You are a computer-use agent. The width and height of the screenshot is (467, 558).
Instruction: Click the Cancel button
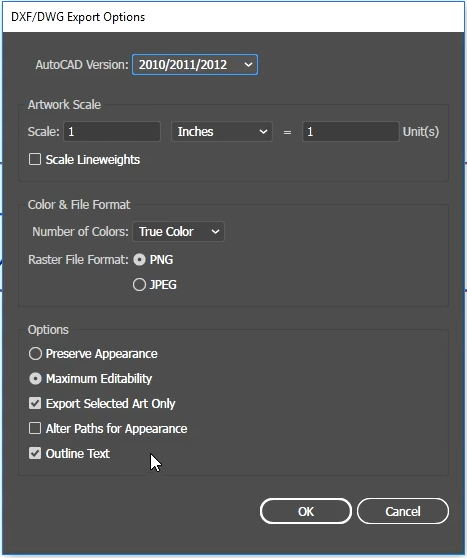403,511
